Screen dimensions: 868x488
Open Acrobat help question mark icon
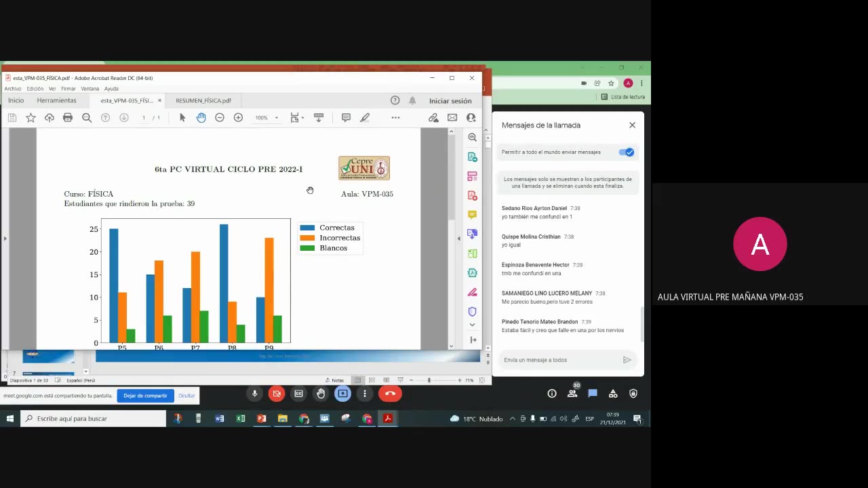point(395,100)
